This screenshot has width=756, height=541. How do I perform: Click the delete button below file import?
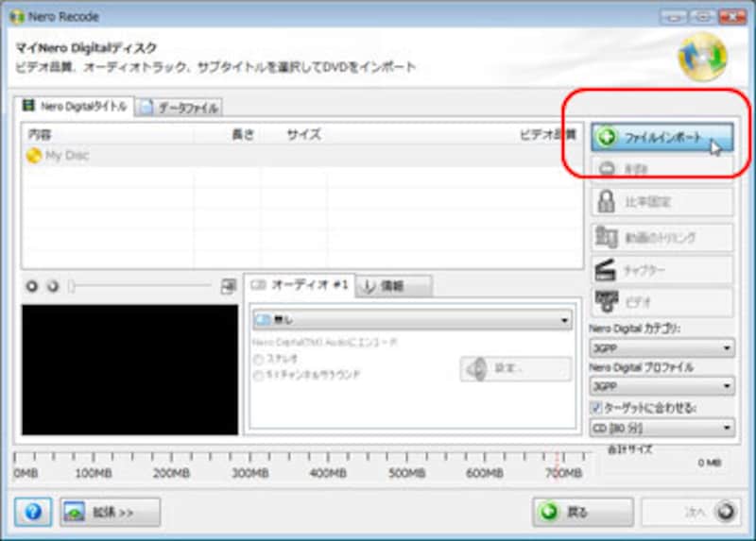[x=662, y=169]
